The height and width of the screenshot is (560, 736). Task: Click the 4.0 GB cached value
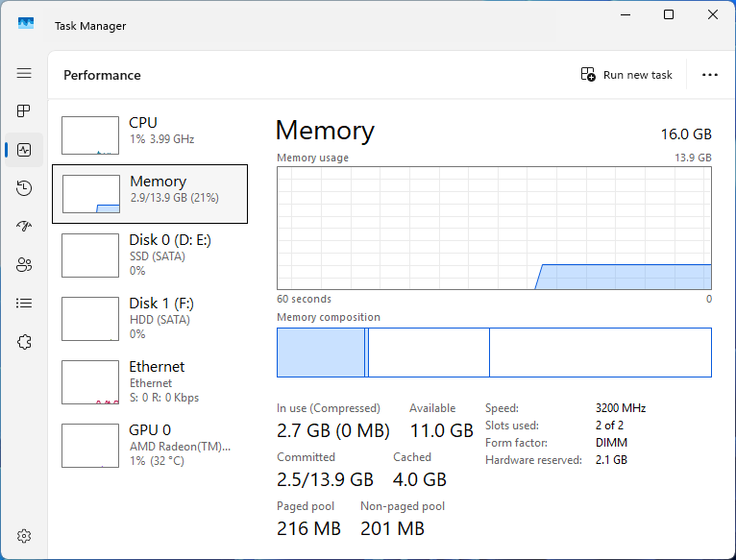coord(420,479)
